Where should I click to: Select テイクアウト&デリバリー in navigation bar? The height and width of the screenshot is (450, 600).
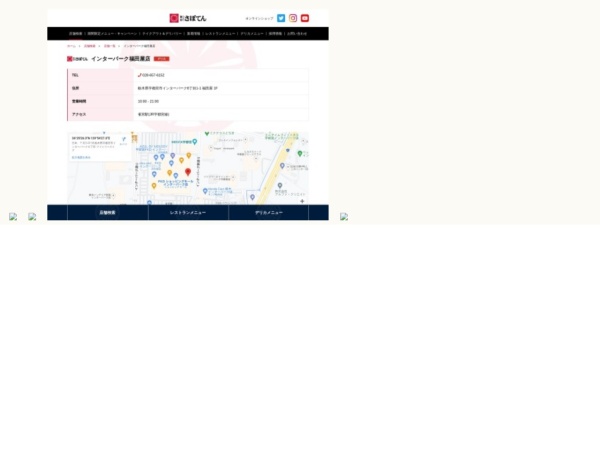coord(162,34)
